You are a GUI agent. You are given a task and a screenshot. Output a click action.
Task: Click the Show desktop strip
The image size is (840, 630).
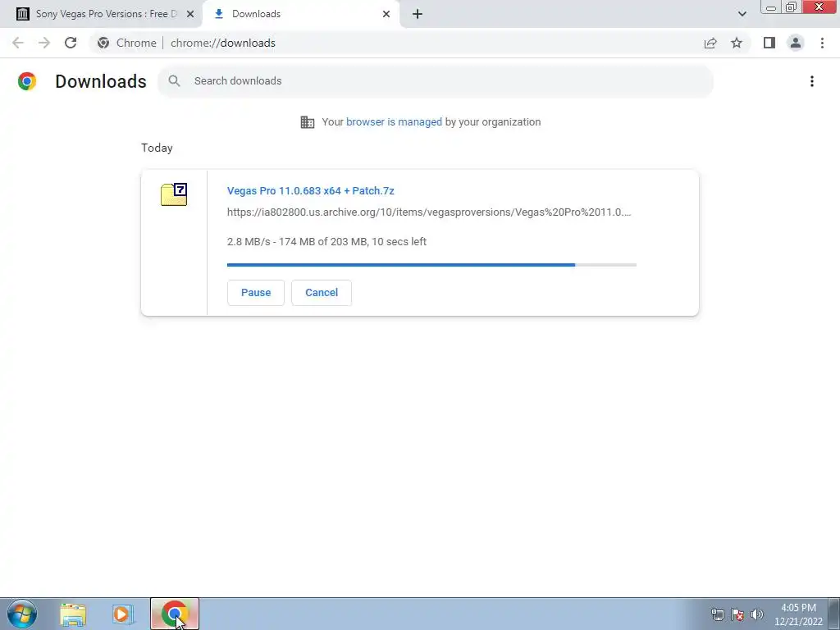coord(834,614)
